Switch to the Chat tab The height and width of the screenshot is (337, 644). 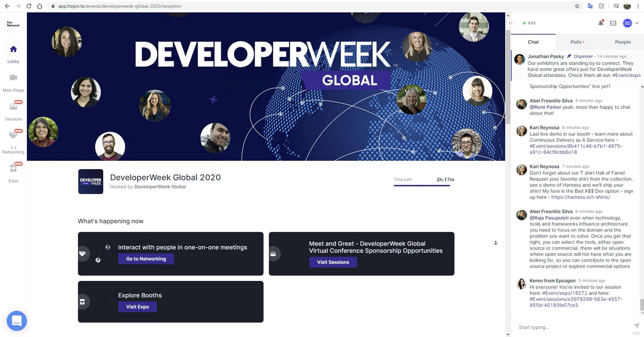coord(533,42)
